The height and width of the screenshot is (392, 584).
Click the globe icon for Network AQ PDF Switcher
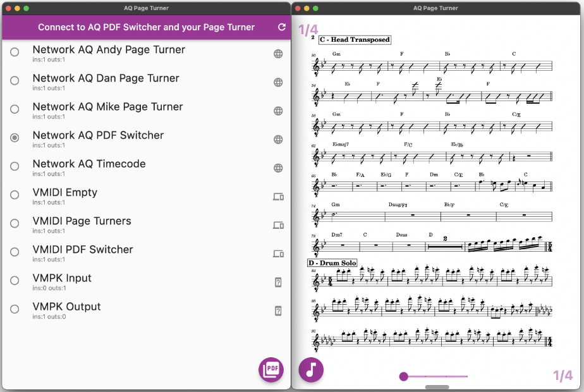pos(278,139)
